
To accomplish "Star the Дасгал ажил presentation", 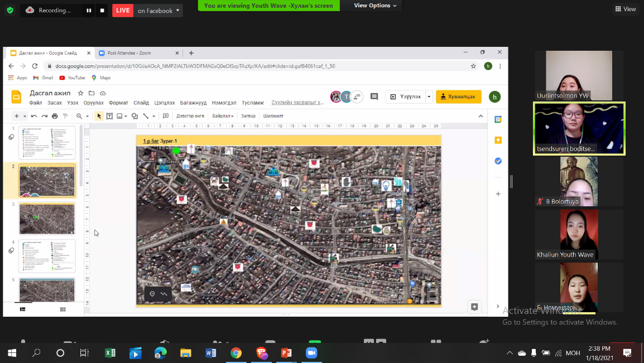I will point(81,93).
